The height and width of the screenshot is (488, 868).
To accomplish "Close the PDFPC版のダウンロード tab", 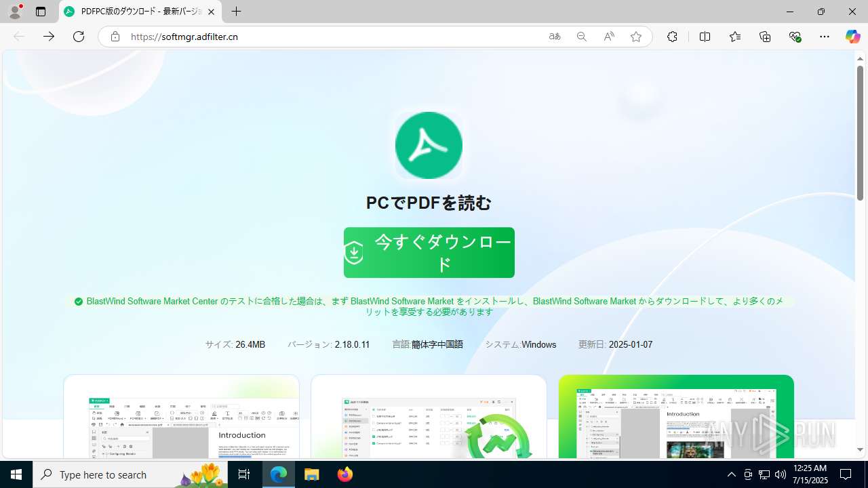I will (212, 12).
